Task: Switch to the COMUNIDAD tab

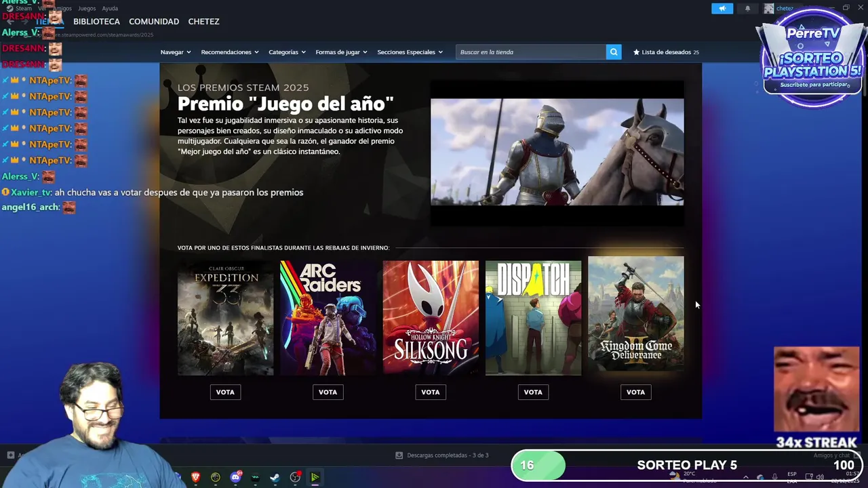Action: coord(154,22)
